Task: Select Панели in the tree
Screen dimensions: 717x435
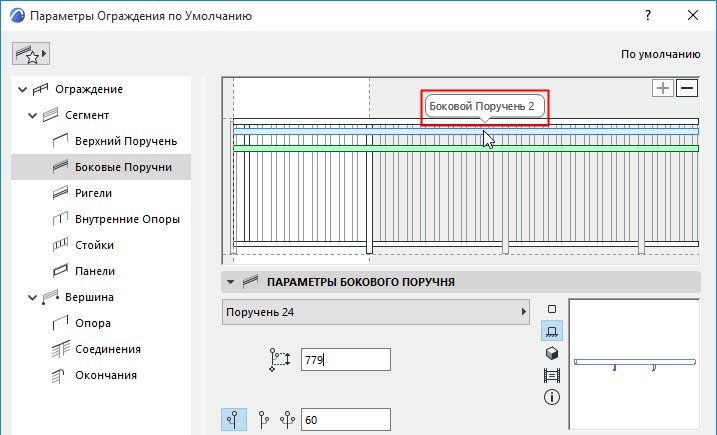Action: point(95,271)
